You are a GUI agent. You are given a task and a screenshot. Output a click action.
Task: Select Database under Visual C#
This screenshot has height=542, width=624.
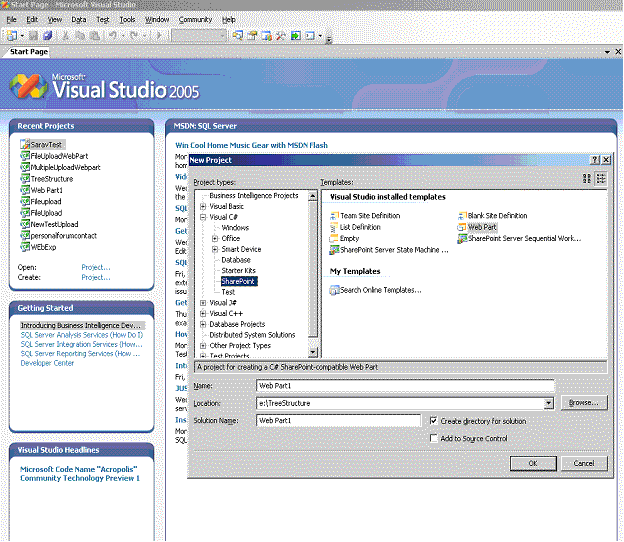[236, 260]
